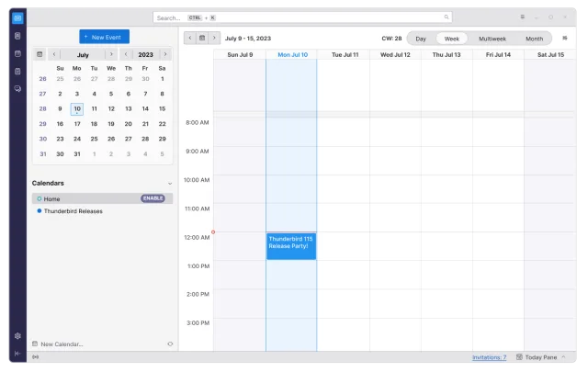The height and width of the screenshot is (372, 588).
Task: Select July 4 in mini calendar
Action: pos(94,94)
